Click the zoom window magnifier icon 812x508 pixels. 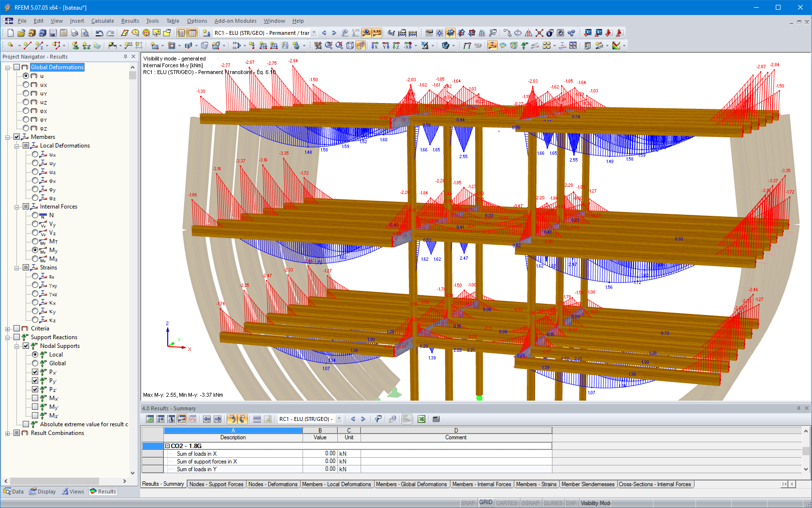329,45
